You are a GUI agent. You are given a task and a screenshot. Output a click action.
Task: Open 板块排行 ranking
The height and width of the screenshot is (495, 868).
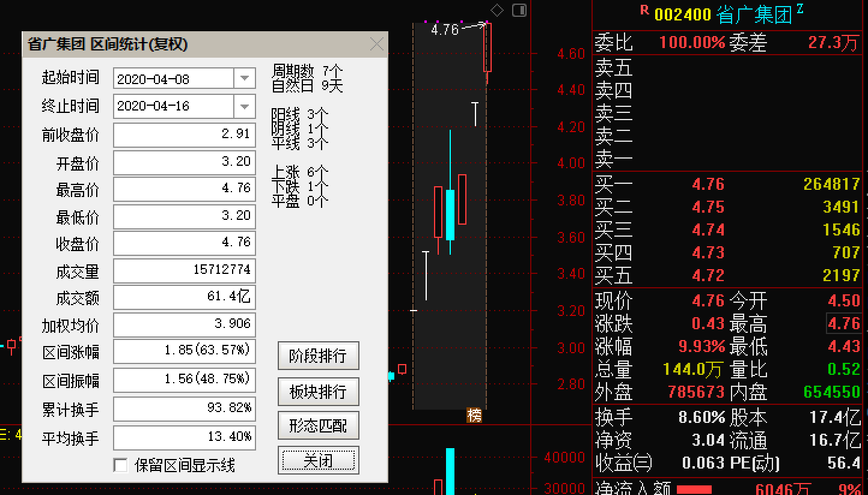[x=318, y=392]
